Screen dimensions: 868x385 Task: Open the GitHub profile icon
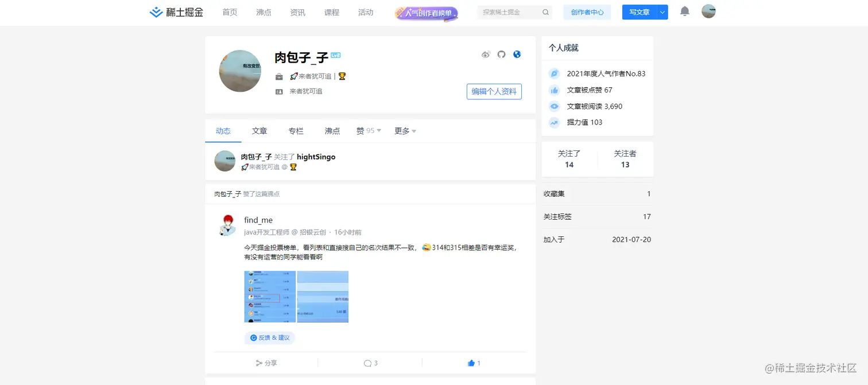coord(501,55)
